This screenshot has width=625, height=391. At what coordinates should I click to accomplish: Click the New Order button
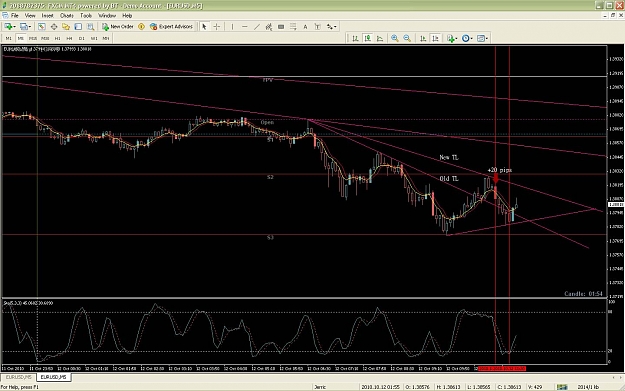pos(118,27)
